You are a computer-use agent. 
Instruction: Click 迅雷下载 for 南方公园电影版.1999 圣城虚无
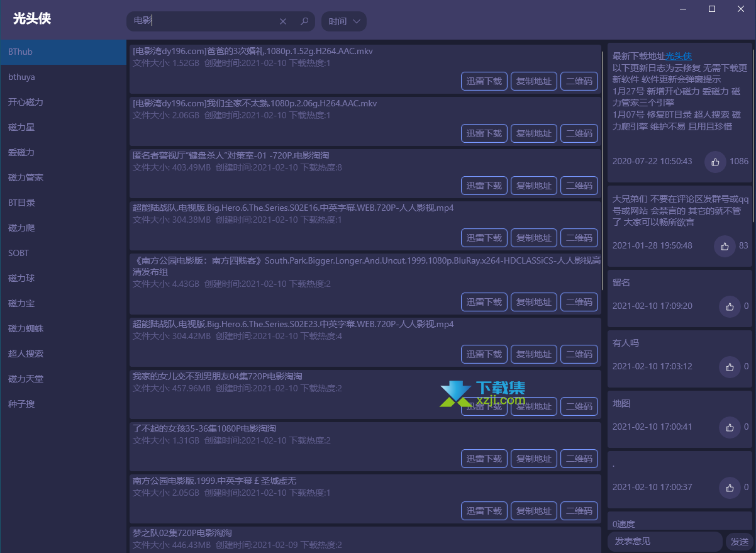click(484, 511)
